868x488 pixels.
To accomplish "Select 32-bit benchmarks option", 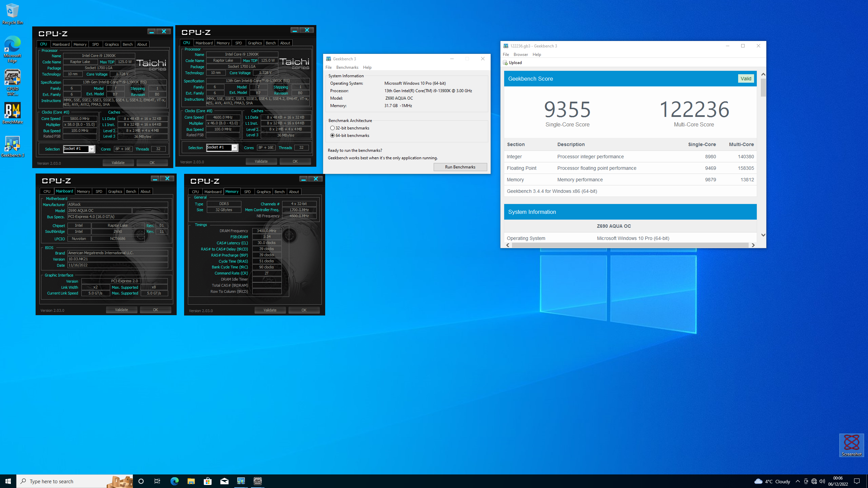I will click(350, 128).
